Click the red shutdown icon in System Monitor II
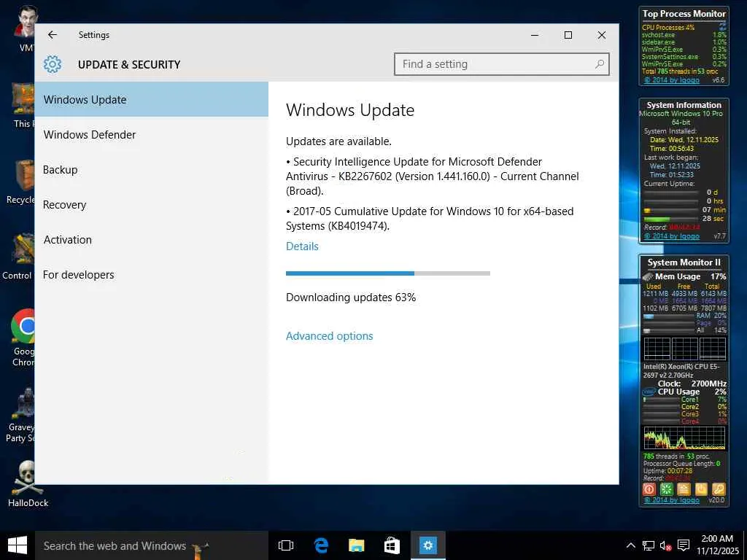747x560 pixels. [x=649, y=489]
